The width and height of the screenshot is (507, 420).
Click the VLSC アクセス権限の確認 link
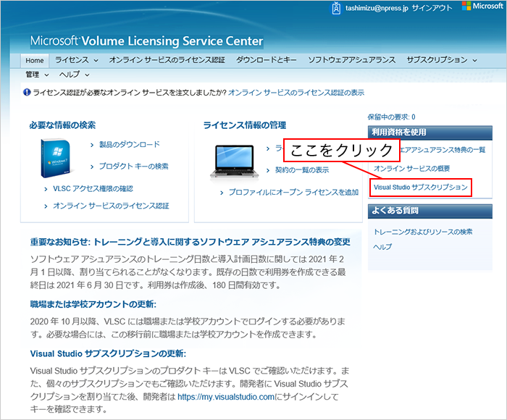coord(93,189)
